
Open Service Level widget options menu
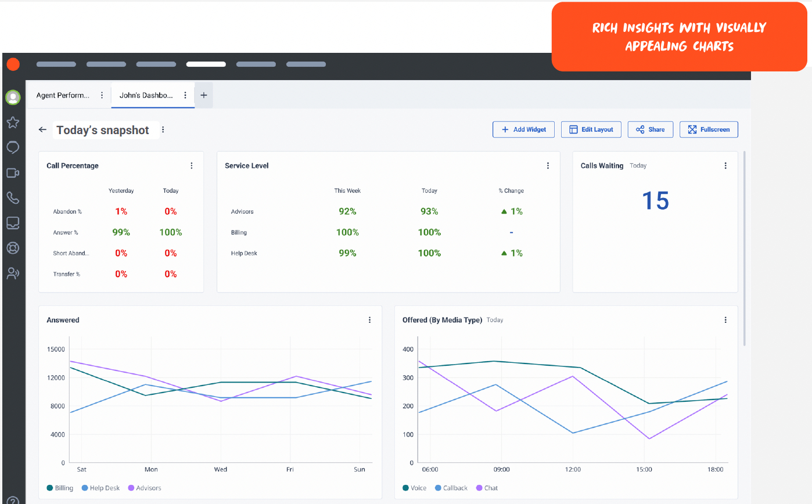(548, 165)
